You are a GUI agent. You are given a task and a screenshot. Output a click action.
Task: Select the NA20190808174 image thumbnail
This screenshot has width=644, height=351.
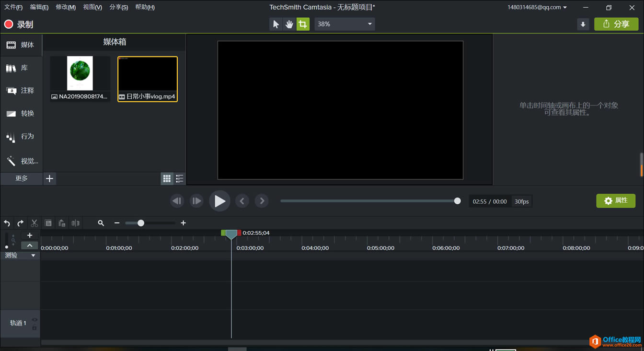tap(80, 79)
